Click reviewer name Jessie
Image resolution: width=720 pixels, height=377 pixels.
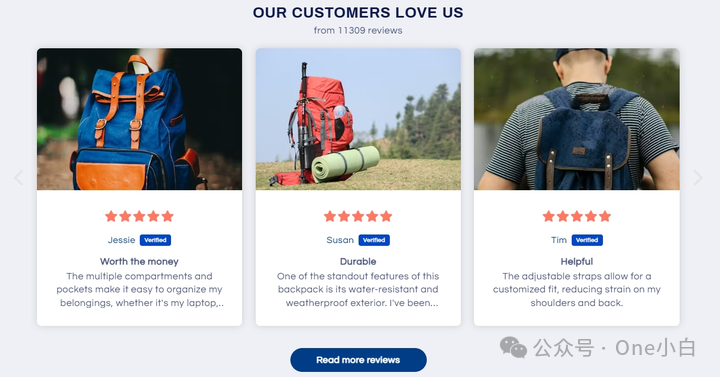[121, 240]
